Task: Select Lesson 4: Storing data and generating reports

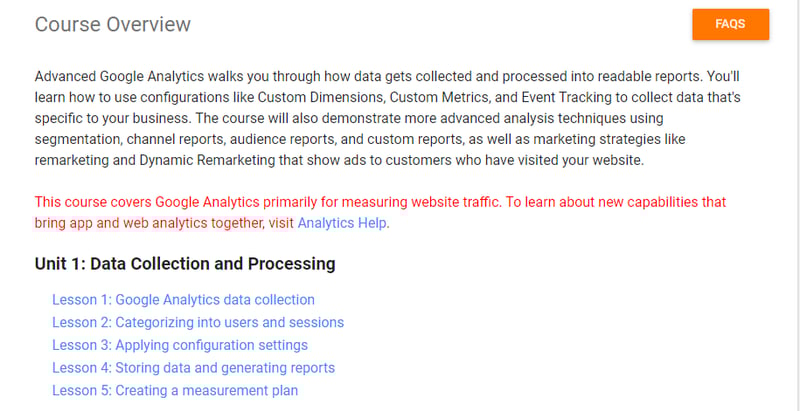Action: (193, 368)
